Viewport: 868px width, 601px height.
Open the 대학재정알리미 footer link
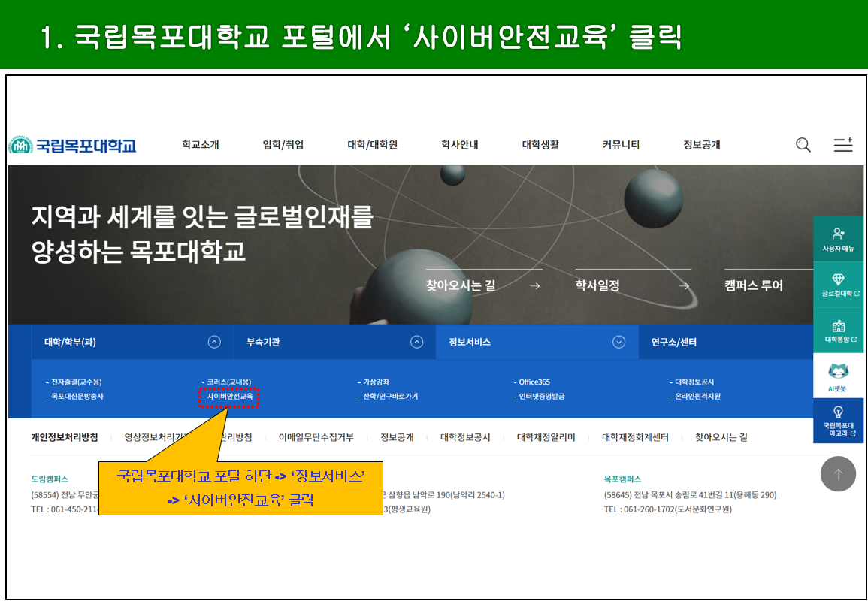coord(546,437)
